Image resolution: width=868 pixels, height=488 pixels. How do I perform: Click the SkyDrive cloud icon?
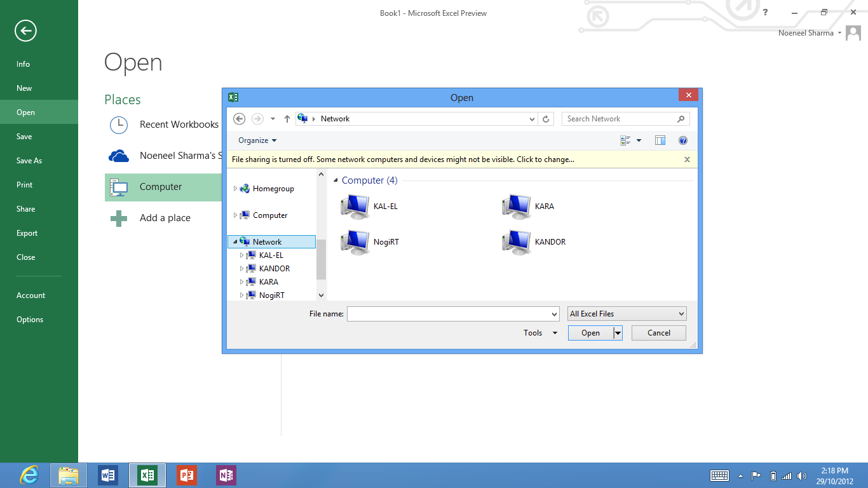click(119, 156)
